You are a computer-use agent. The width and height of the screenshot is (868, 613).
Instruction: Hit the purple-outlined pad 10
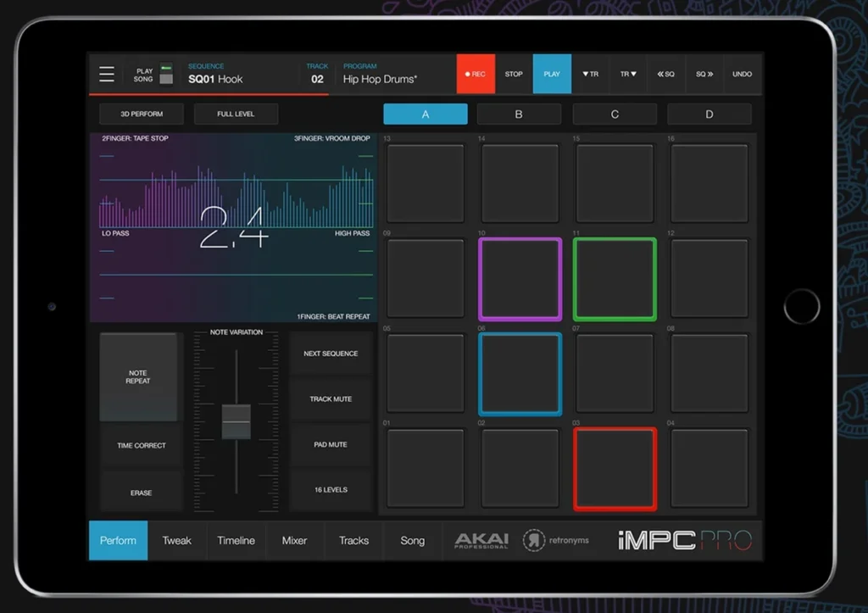[x=520, y=279]
